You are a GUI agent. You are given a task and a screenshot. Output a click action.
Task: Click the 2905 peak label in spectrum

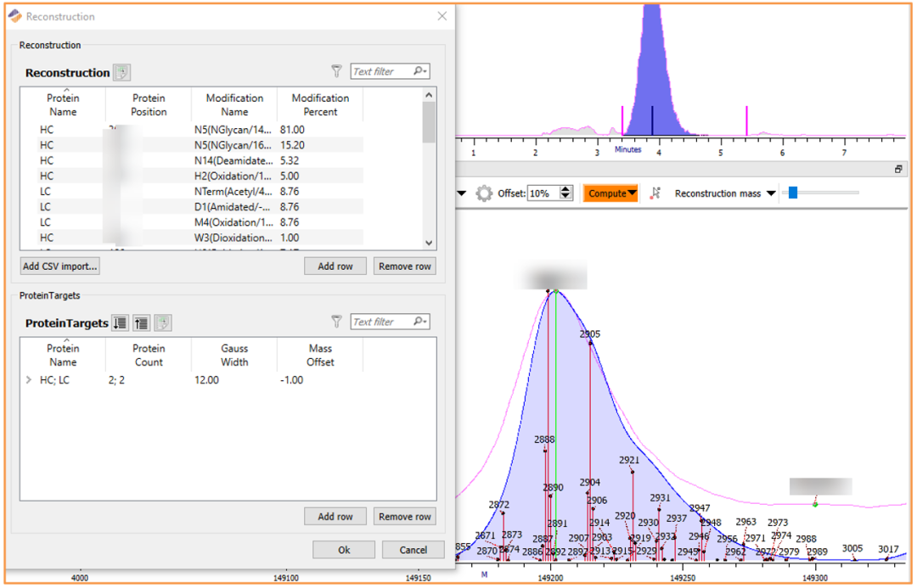tap(589, 333)
